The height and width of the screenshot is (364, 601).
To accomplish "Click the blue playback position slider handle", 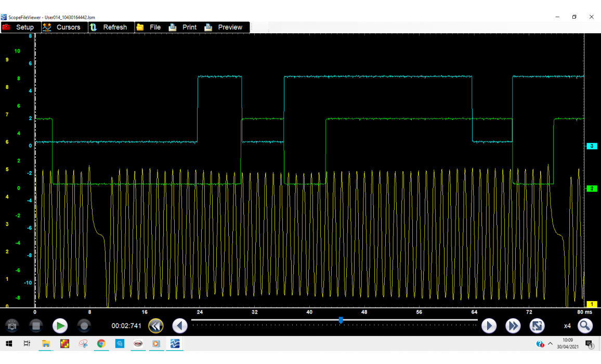I will 341,320.
